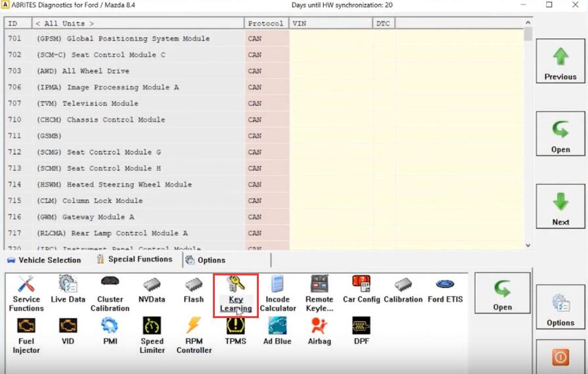Select the Ad Blue function
The height and width of the screenshot is (374, 588).
pyautogui.click(x=277, y=331)
